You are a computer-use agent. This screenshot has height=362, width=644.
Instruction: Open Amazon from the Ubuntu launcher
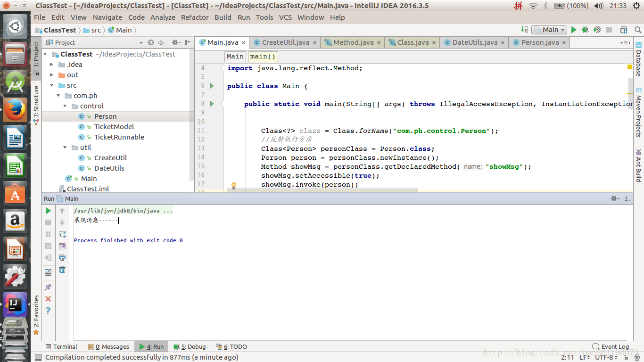pos(15,221)
